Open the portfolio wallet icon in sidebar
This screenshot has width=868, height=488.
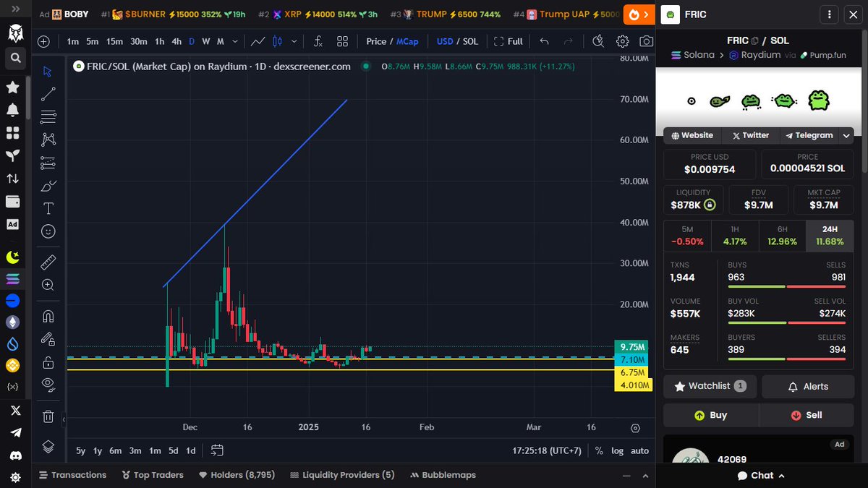(x=12, y=201)
